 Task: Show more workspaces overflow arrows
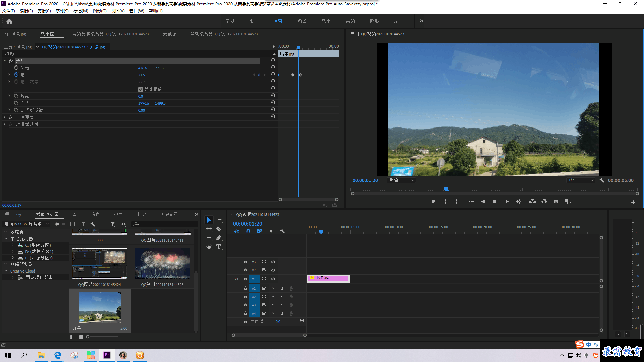pos(422,21)
